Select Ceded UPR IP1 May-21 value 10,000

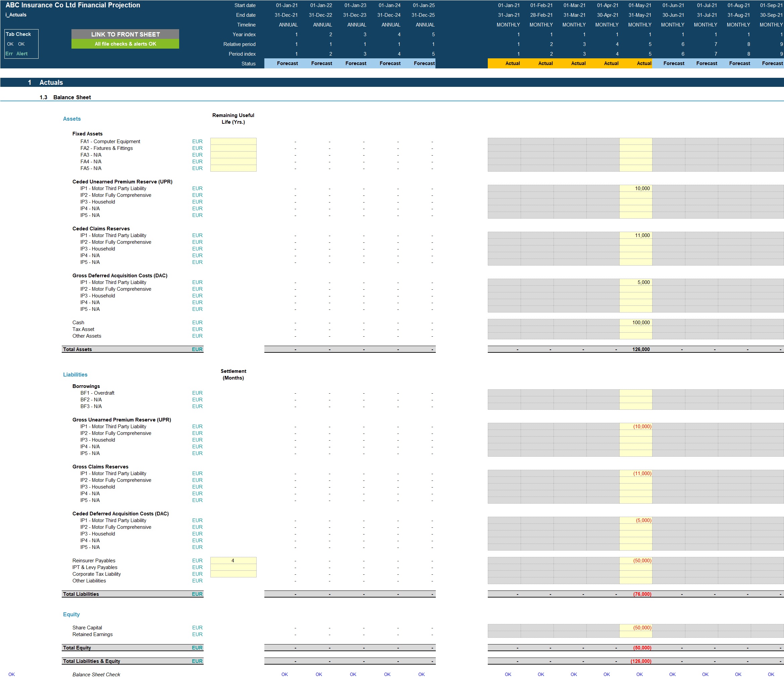(636, 188)
